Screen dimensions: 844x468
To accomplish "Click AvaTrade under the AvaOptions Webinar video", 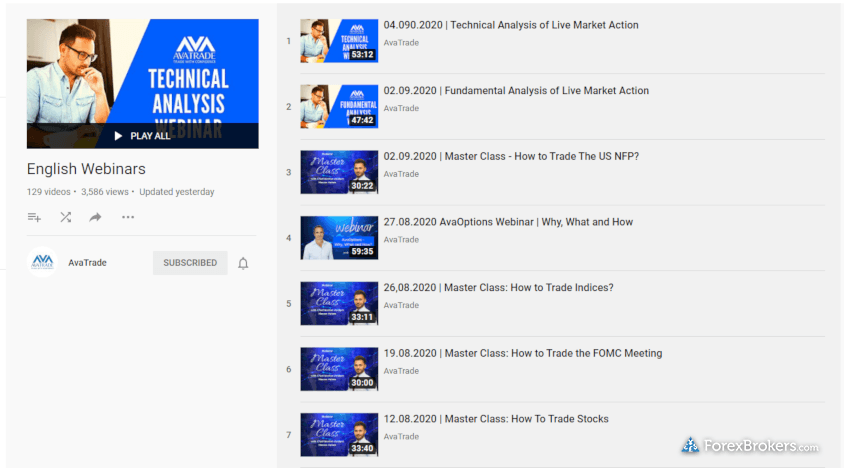I will (401, 240).
